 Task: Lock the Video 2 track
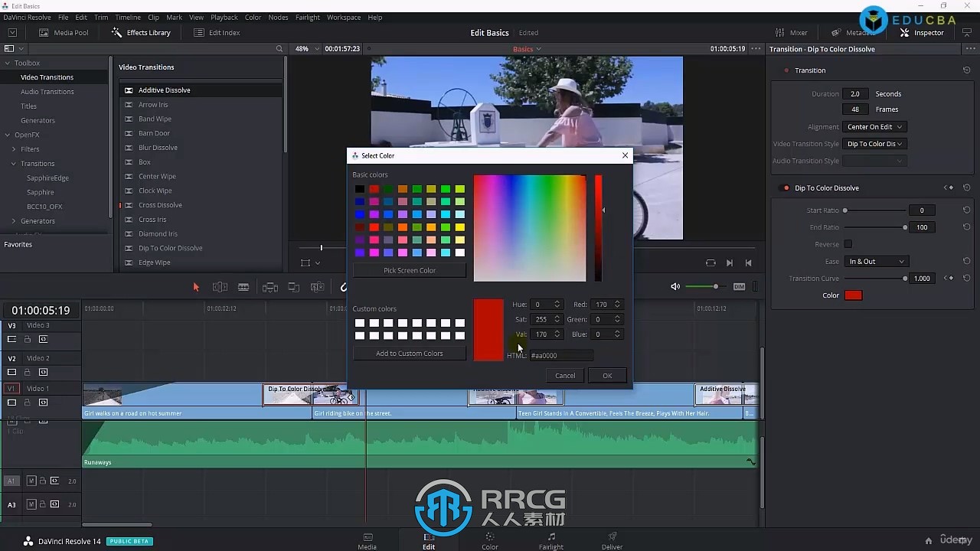[28, 372]
